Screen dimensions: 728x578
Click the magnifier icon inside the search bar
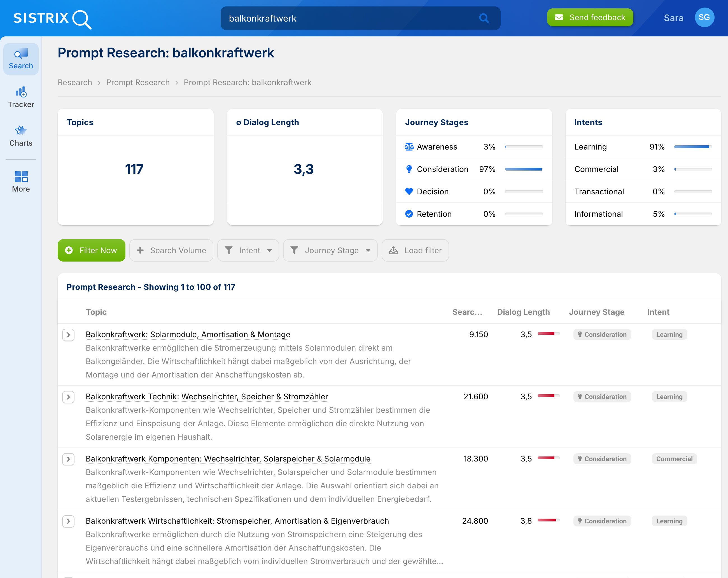tap(484, 18)
